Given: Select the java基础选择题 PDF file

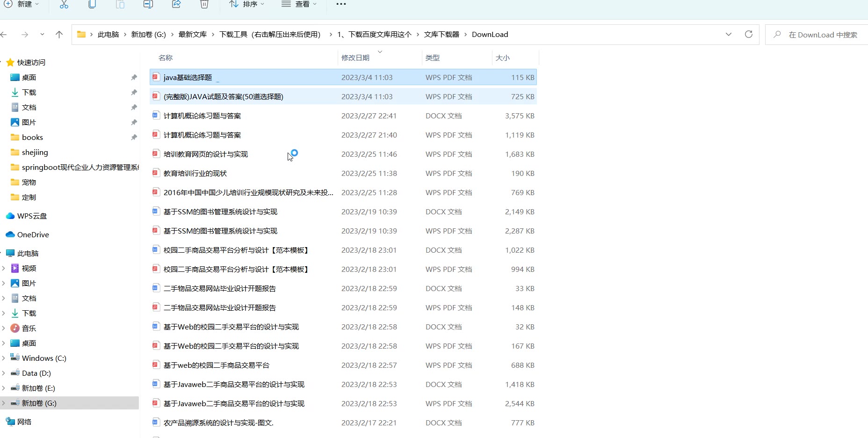Looking at the screenshot, I should (x=188, y=77).
